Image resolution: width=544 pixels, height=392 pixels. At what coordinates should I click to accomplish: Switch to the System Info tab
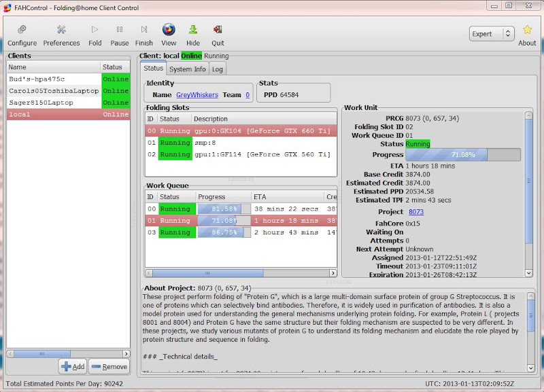188,69
